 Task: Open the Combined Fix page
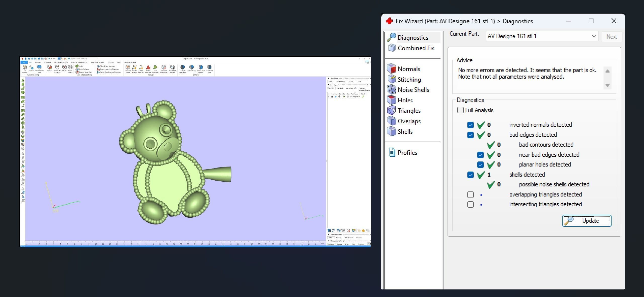[416, 48]
